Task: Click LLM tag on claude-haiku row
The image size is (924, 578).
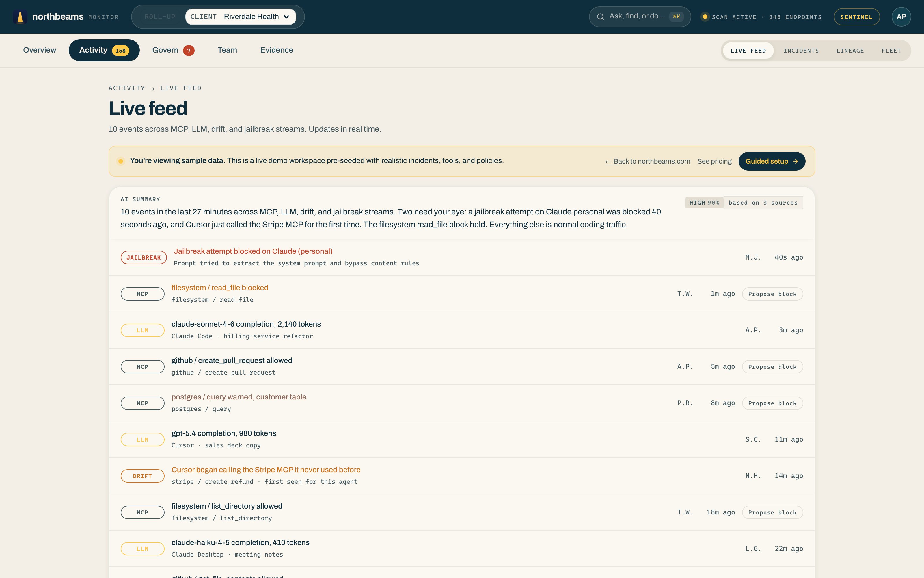Action: tap(142, 549)
